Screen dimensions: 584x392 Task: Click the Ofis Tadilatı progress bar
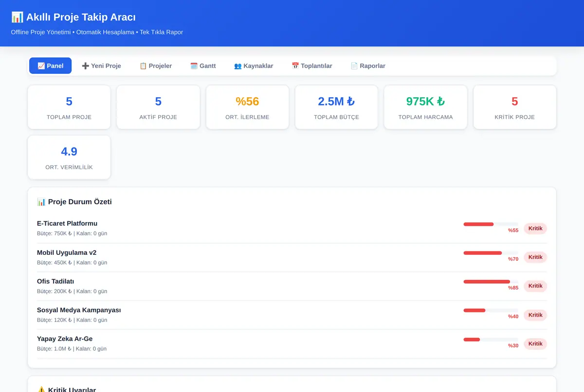(491, 282)
